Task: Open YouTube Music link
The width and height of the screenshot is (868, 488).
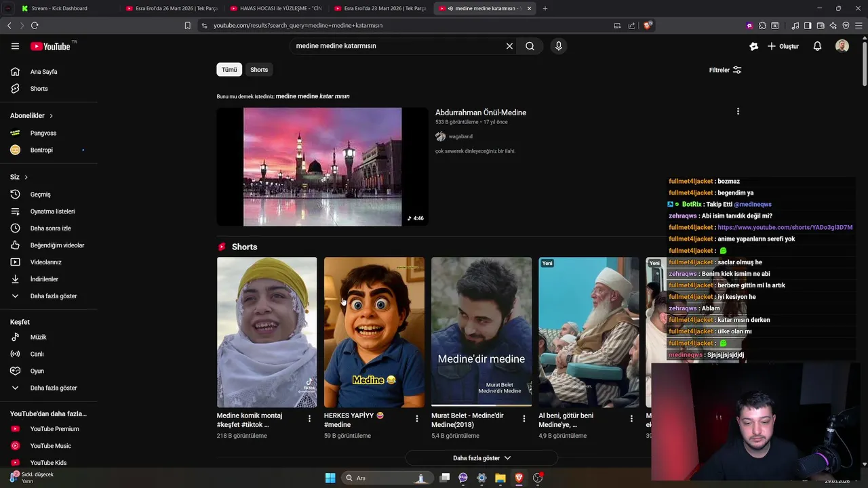Action: click(x=51, y=446)
